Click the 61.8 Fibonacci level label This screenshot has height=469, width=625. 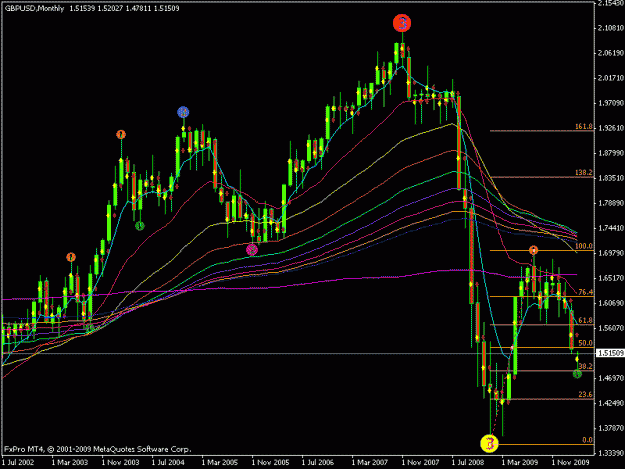(586, 320)
